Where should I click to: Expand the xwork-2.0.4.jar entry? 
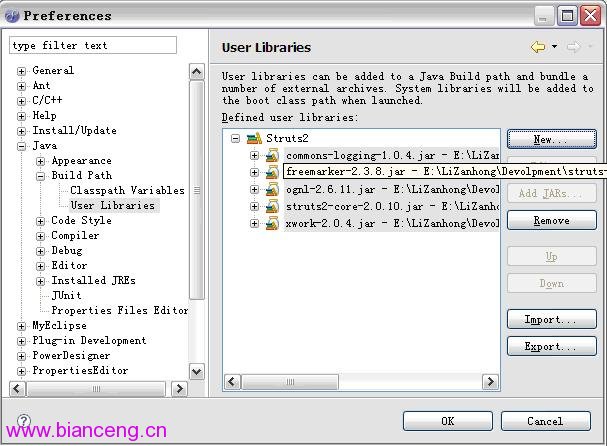click(254, 223)
